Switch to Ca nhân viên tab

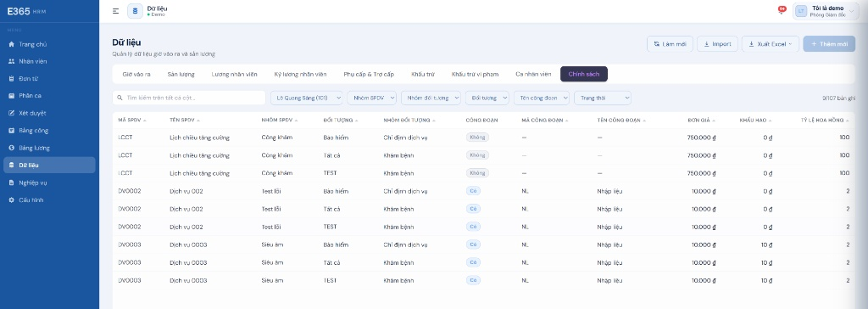(533, 75)
